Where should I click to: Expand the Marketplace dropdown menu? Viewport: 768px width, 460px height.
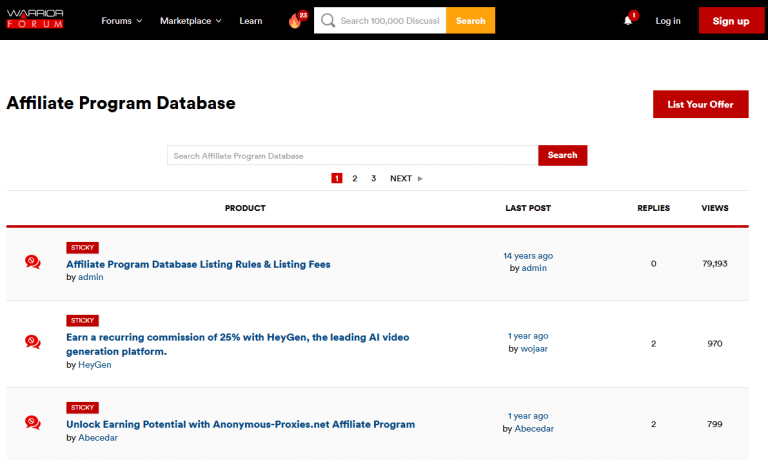pyautogui.click(x=191, y=21)
